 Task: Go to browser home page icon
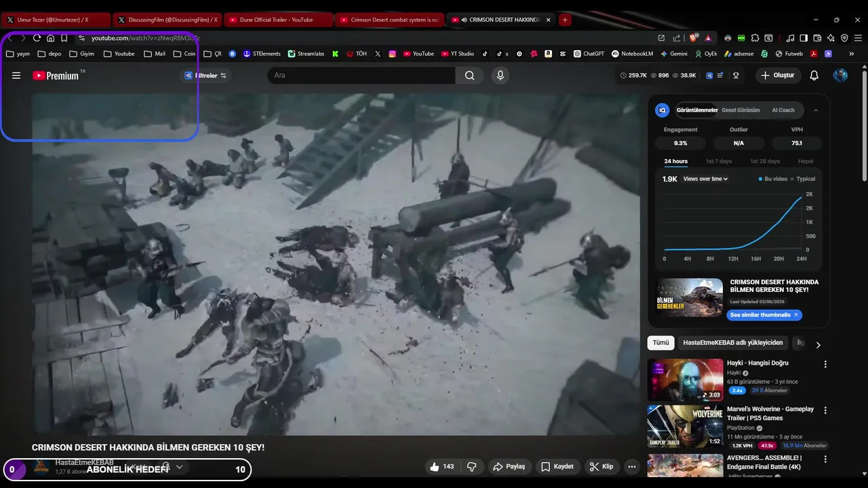[x=50, y=38]
